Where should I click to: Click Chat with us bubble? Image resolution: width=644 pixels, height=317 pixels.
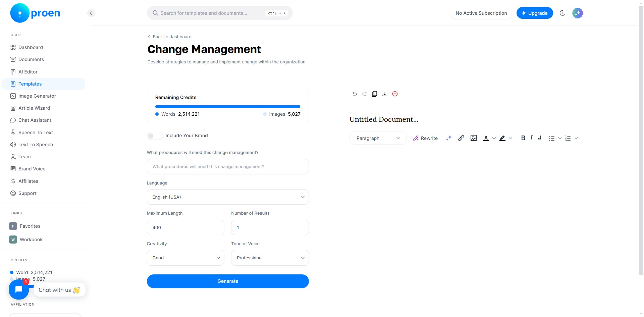(59, 290)
